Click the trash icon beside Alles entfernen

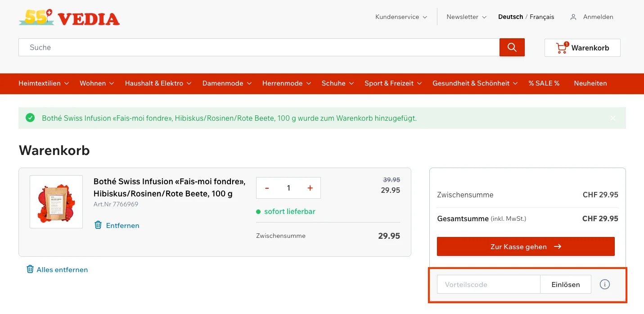click(30, 269)
